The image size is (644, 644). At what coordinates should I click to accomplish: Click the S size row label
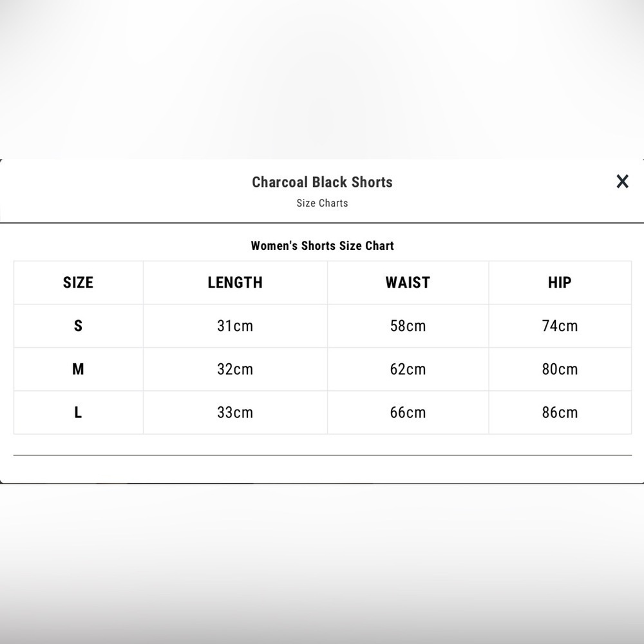78,326
